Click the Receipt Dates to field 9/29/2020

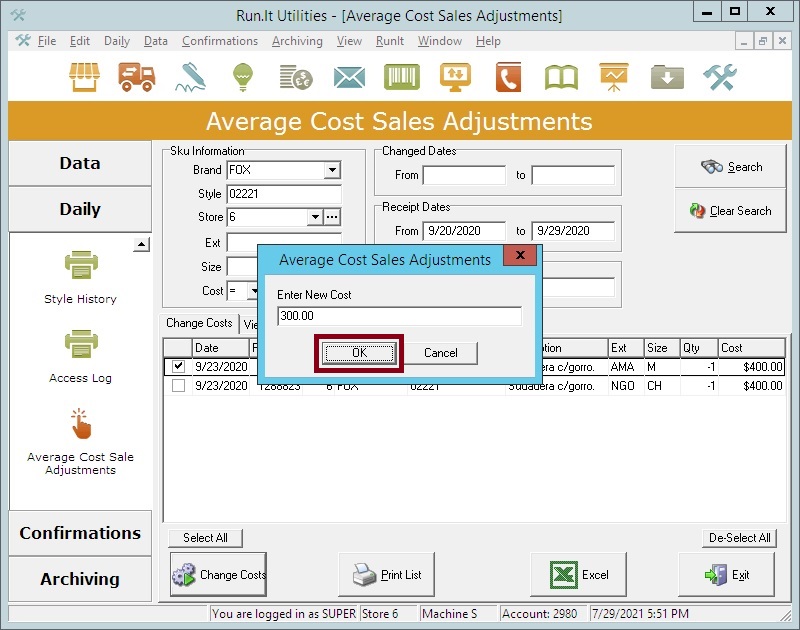573,231
